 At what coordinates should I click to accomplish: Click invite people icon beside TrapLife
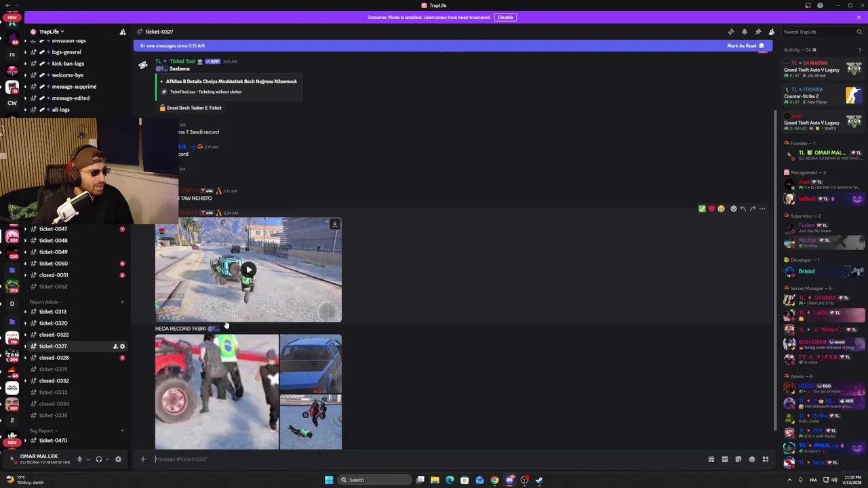coord(123,32)
